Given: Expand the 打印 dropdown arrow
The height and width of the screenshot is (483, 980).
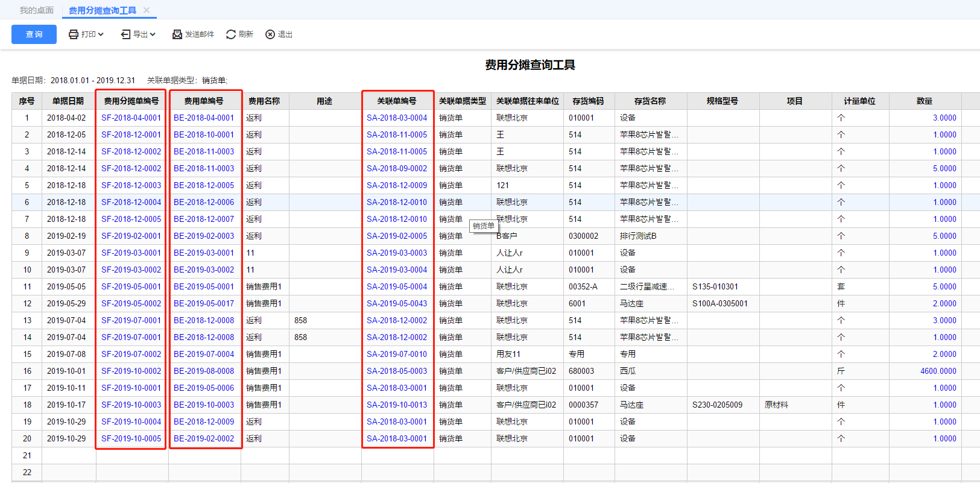Looking at the screenshot, I should (x=101, y=34).
